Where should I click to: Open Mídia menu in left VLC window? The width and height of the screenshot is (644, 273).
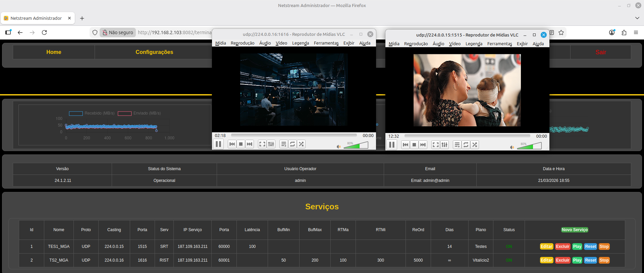(221, 43)
